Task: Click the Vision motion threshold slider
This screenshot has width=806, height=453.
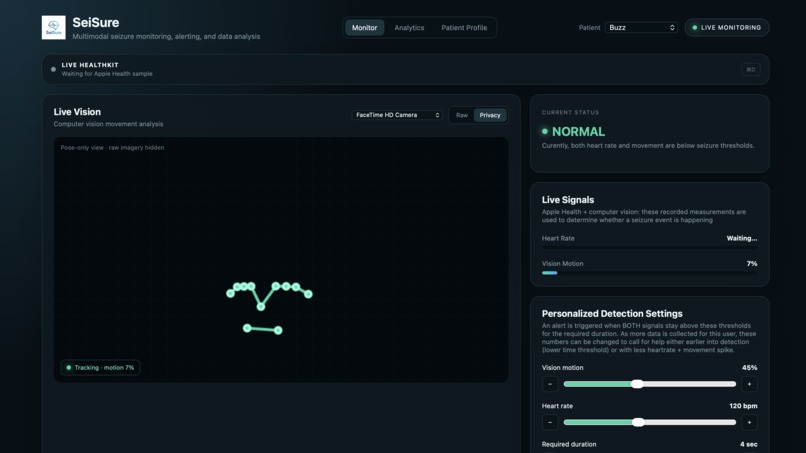Action: coord(650,384)
